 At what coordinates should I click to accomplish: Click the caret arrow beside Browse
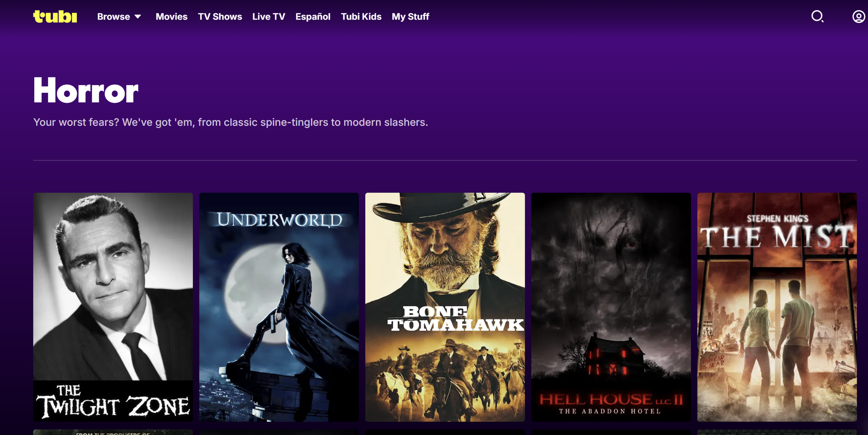138,17
